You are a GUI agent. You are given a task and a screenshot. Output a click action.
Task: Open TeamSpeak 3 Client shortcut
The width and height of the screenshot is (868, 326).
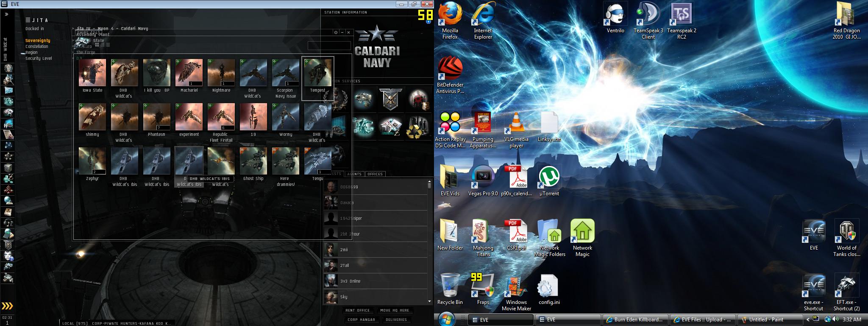[x=648, y=21]
